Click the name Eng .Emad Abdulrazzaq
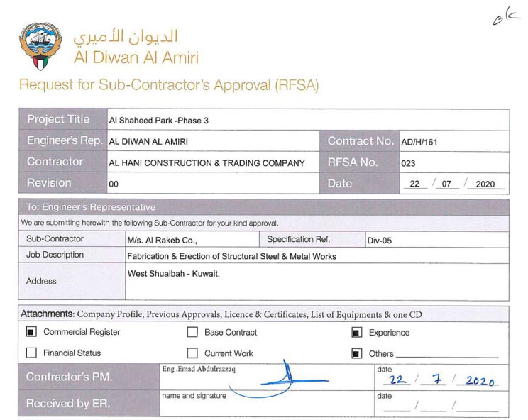 [199, 369]
